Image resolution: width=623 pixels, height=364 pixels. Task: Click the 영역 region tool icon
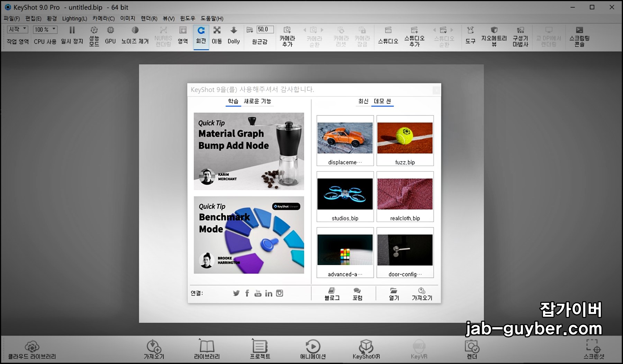pos(183,30)
